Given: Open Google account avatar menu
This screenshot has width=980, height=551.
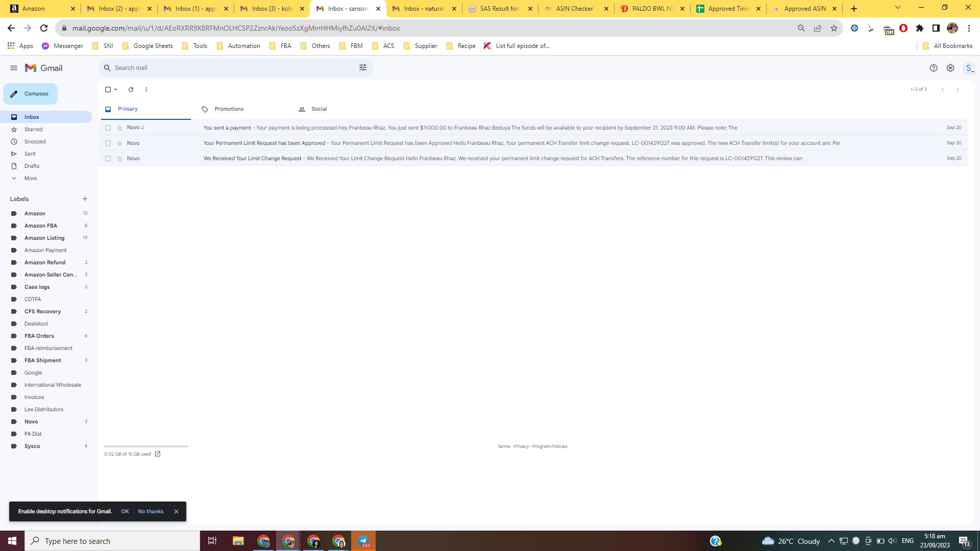Looking at the screenshot, I should [x=969, y=68].
